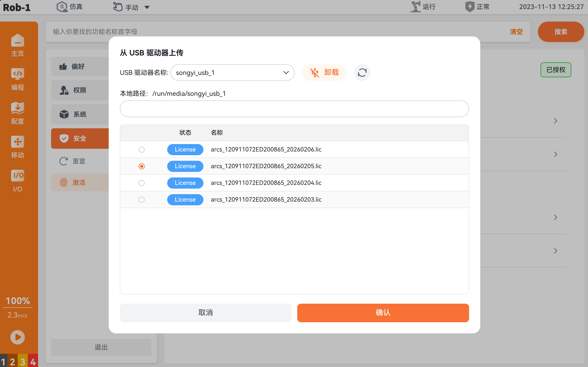This screenshot has width=588, height=367.
Task: Open the 手动 mode dropdown arrow
Action: 147,7
